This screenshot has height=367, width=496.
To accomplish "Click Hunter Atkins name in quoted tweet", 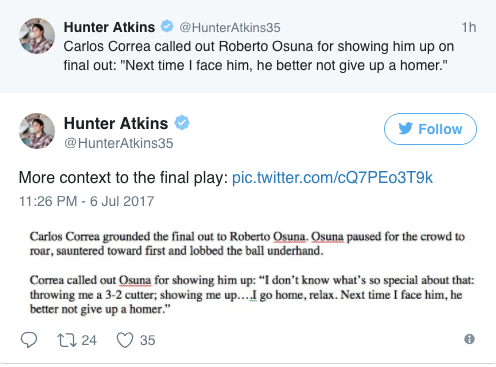I will click(109, 27).
